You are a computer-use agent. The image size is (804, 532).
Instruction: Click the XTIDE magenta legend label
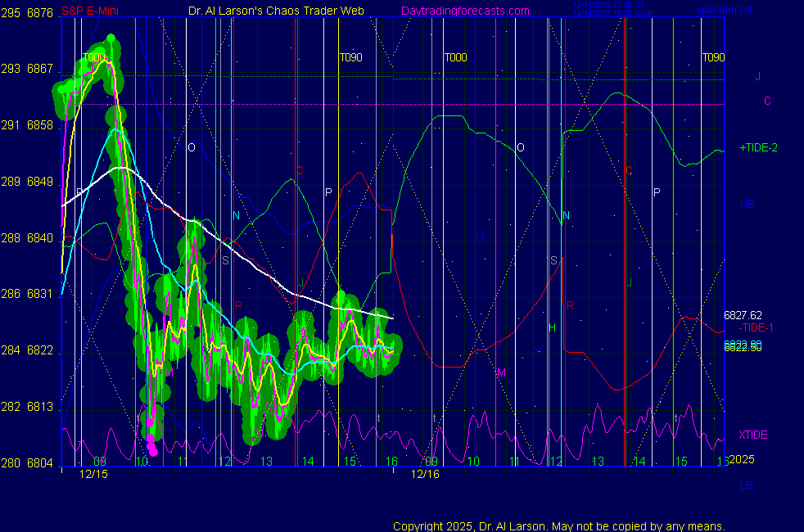tap(753, 435)
